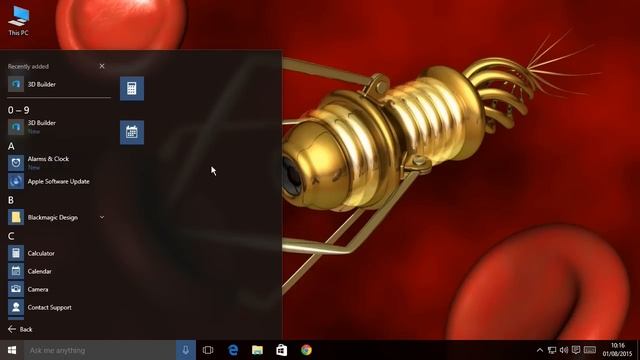Open the volume control
640x360 pixels.
point(564,350)
